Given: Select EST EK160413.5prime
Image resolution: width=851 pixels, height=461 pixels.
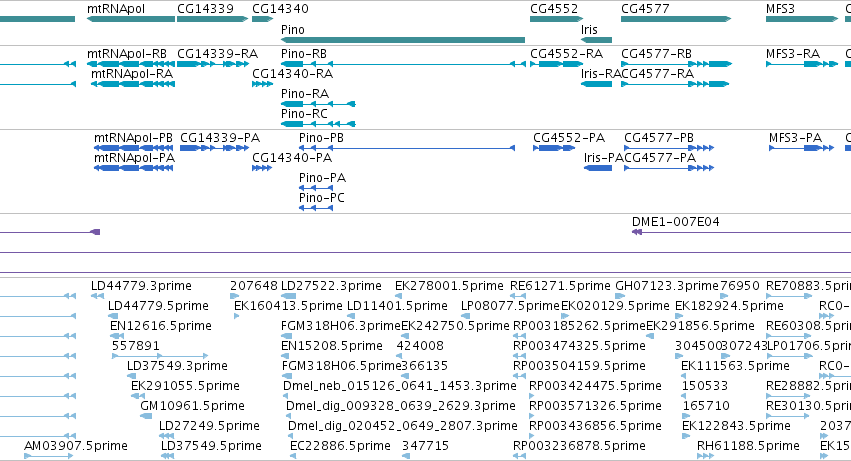Looking at the screenshot, I should coord(237,316).
